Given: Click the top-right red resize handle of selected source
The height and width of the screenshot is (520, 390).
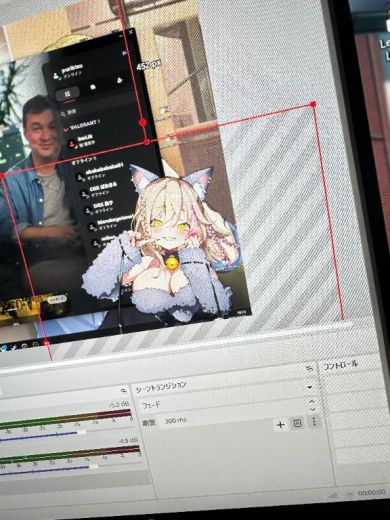Looking at the screenshot, I should tap(313, 104).
